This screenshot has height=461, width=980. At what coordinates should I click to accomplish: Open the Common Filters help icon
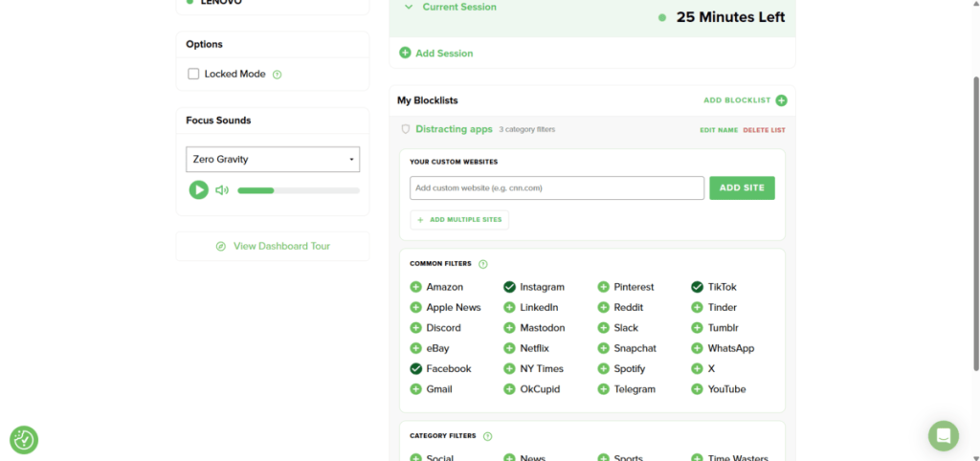[482, 264]
